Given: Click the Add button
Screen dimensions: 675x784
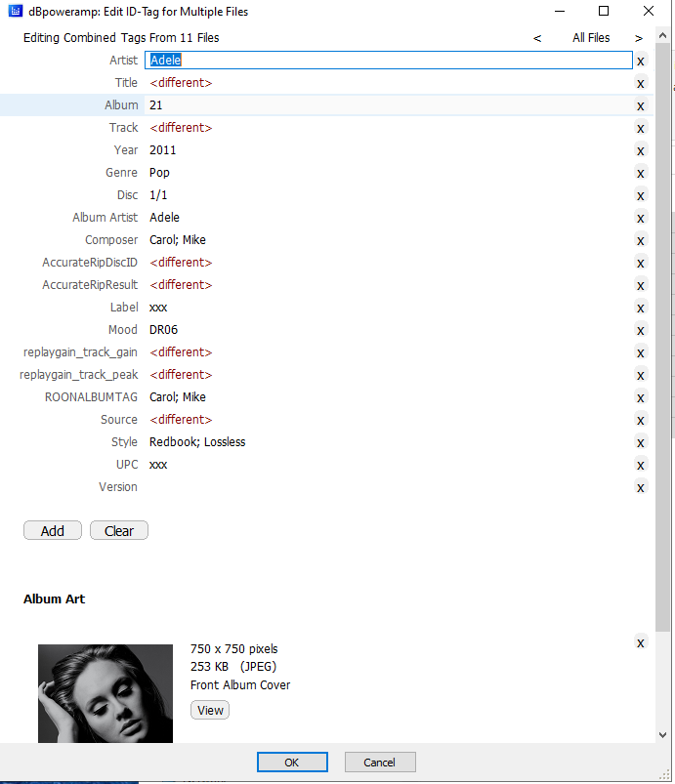Looking at the screenshot, I should (53, 531).
